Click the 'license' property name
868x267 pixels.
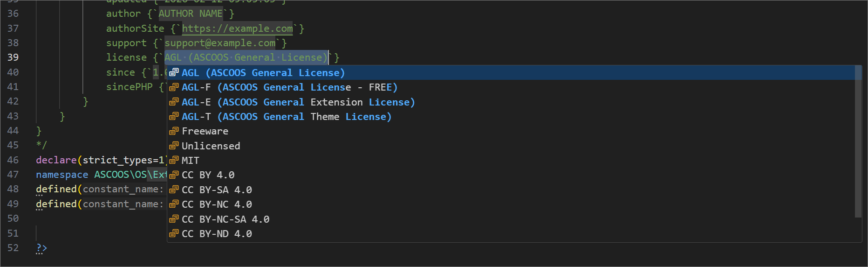coord(126,57)
